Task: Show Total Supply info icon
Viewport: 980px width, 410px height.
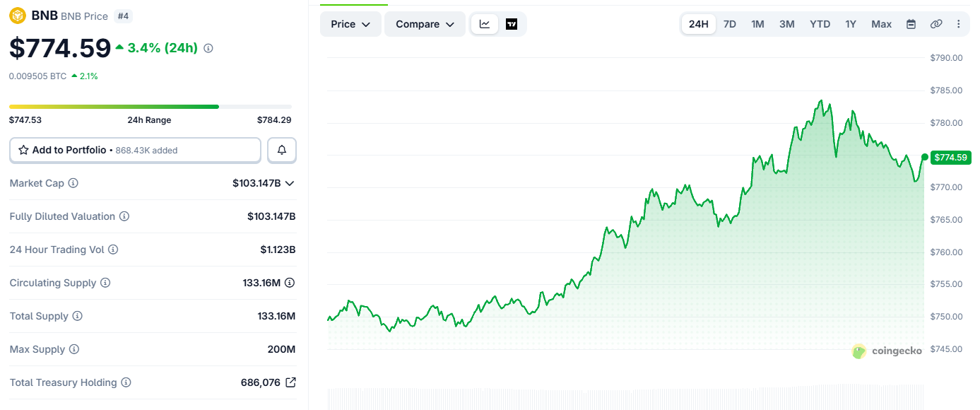Action: [x=78, y=316]
